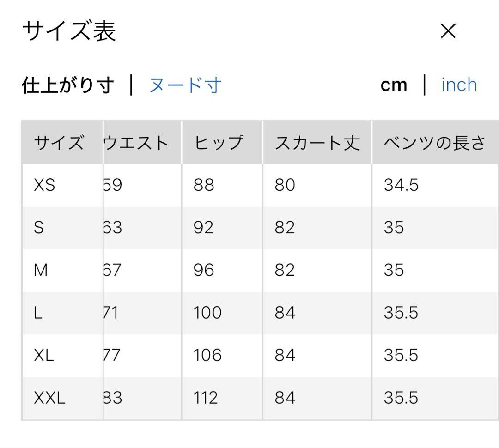
Task: Select the XXL size row label
Action: [x=49, y=398]
